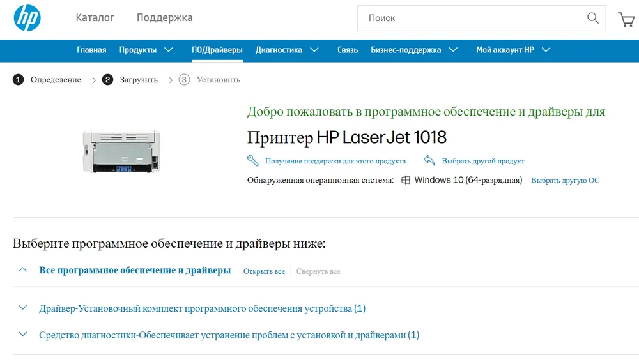Image resolution: width=639 pixels, height=364 pixels.
Task: Click the wrench support icon
Action: point(252,160)
